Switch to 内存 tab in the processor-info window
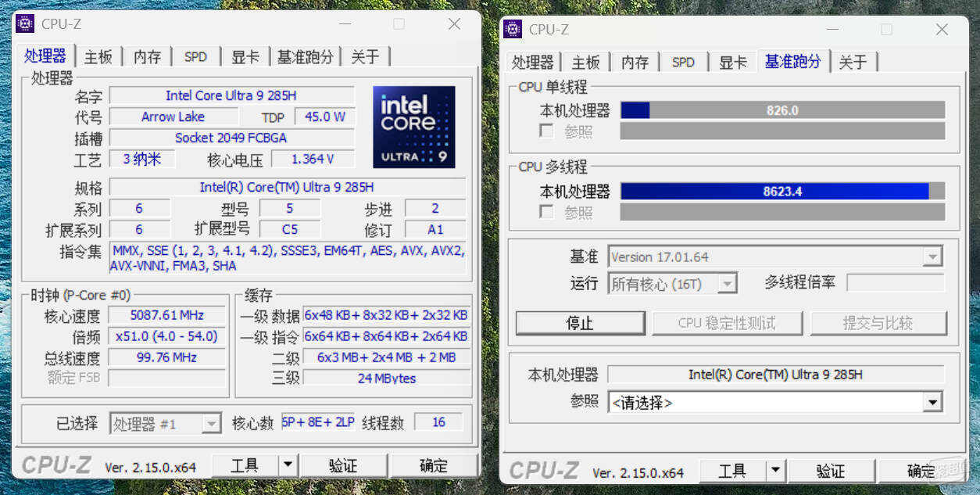 (147, 56)
